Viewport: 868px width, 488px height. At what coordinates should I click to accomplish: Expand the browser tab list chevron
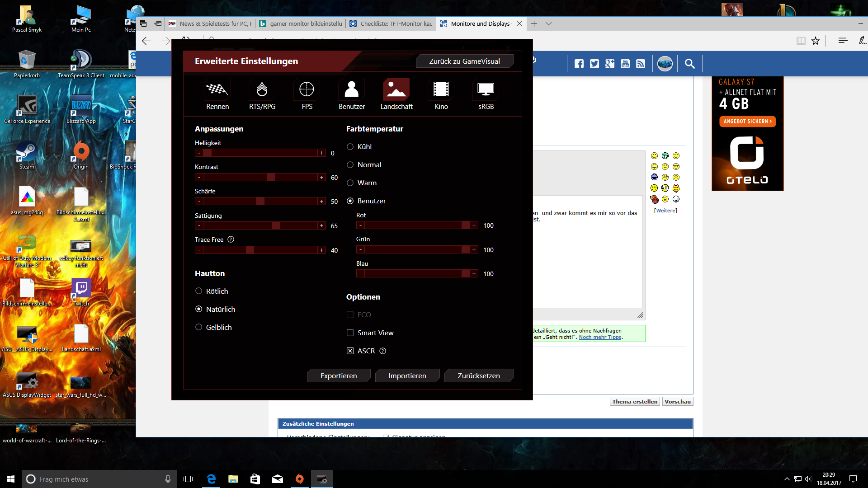click(x=548, y=23)
